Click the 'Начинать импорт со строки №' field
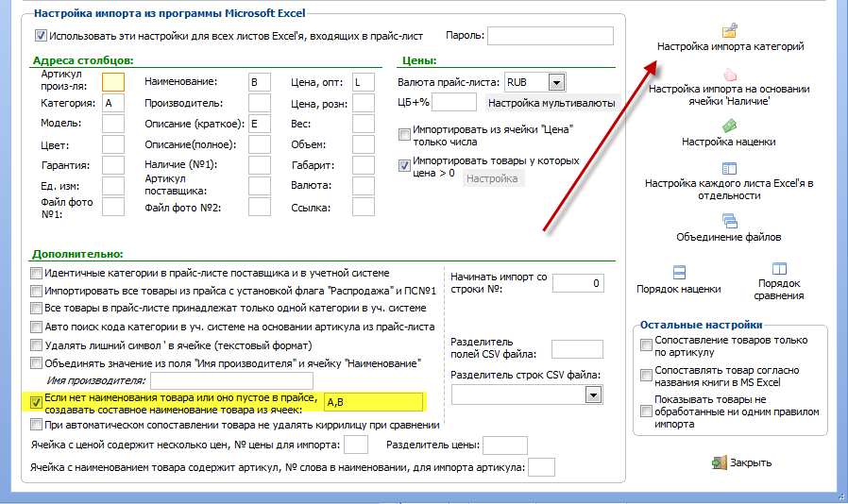 point(578,283)
